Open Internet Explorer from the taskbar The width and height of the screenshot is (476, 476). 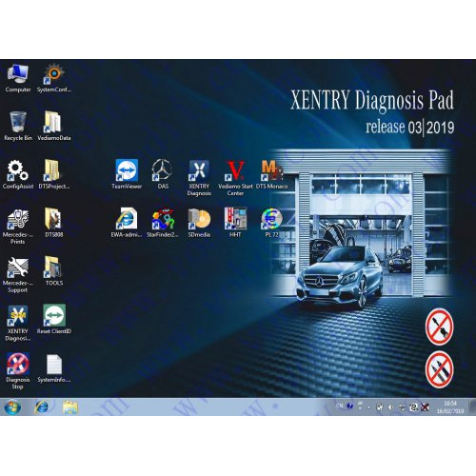coord(41,407)
